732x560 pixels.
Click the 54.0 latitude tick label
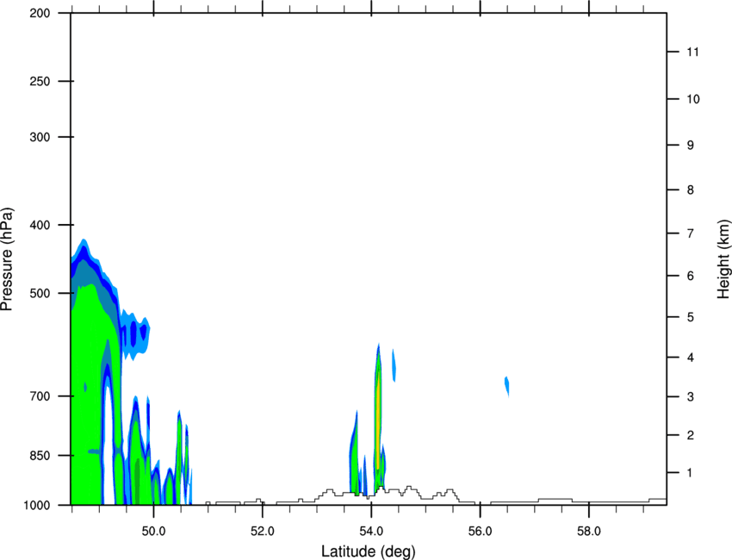(371, 532)
